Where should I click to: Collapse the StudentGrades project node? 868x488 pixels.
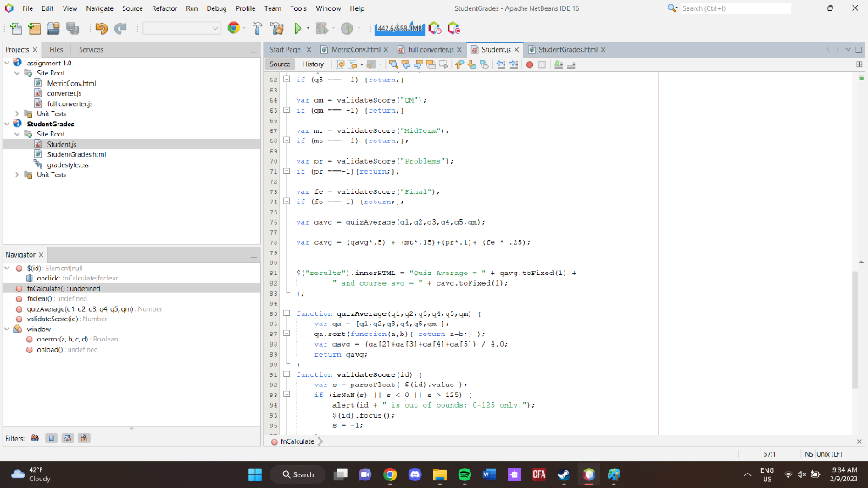tap(8, 124)
